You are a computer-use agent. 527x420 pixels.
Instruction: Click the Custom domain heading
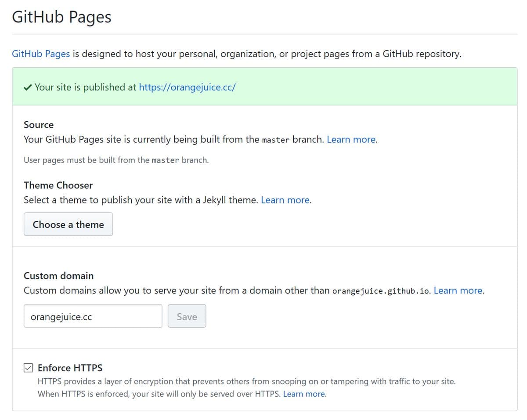click(x=59, y=276)
